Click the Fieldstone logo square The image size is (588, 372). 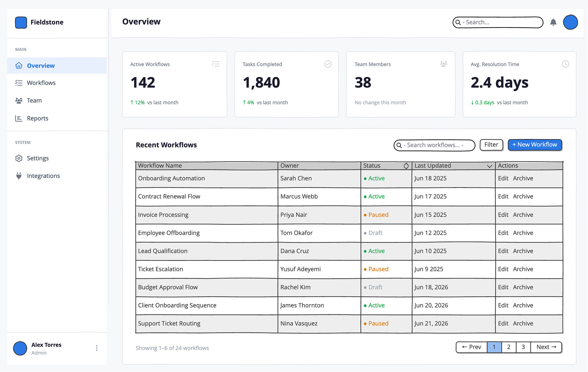click(21, 23)
